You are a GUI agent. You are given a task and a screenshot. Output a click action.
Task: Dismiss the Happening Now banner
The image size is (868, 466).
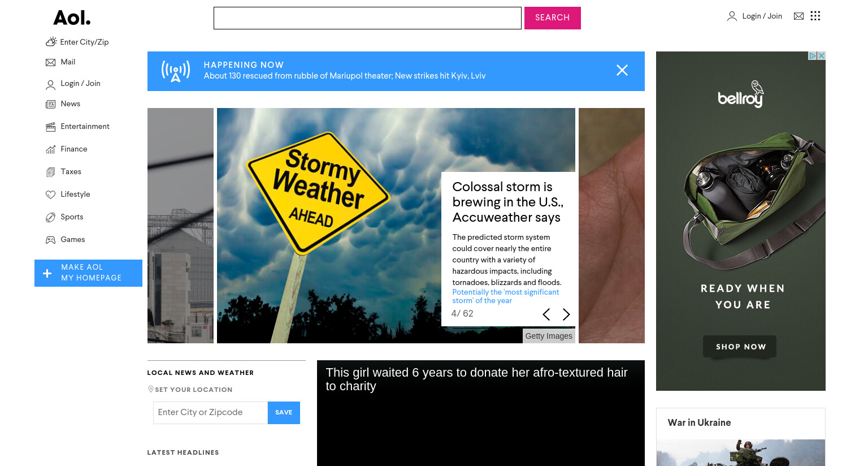[622, 70]
